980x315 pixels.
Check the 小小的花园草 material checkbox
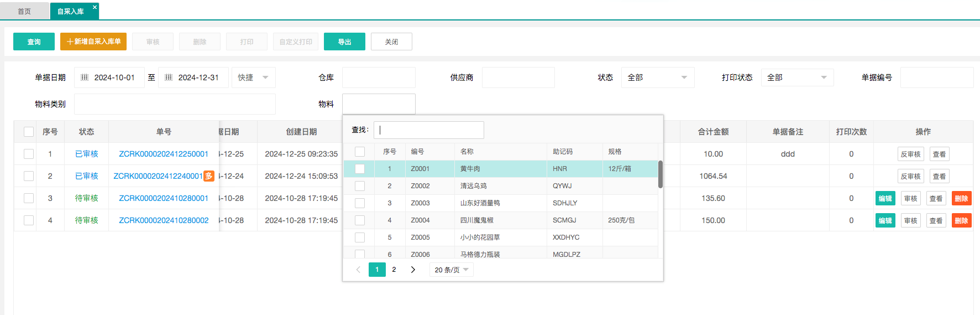[360, 237]
